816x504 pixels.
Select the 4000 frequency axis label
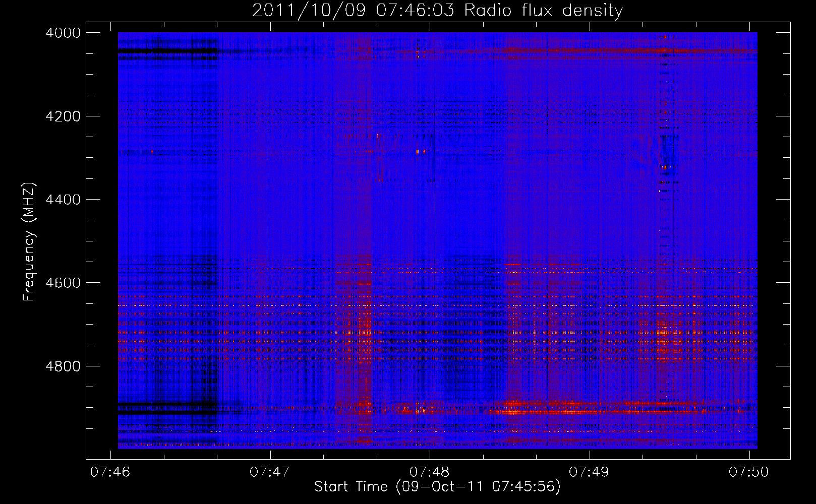(x=63, y=33)
